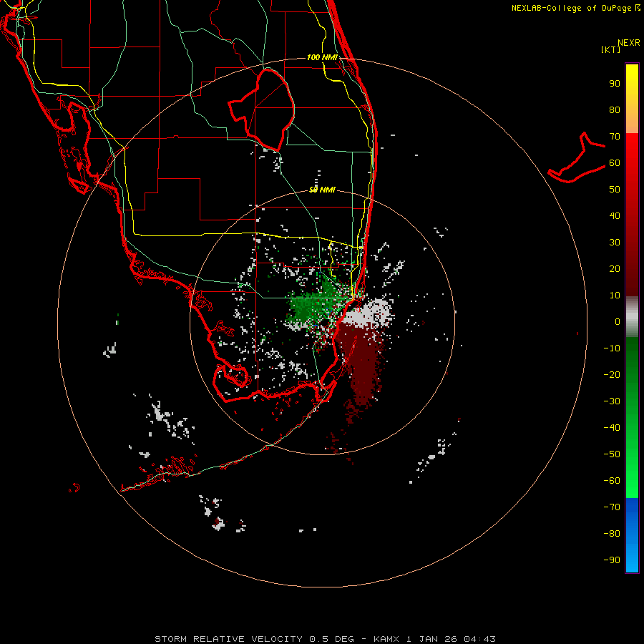Click the 50 value on the velocity scale
The image size is (644, 644).
(x=615, y=190)
